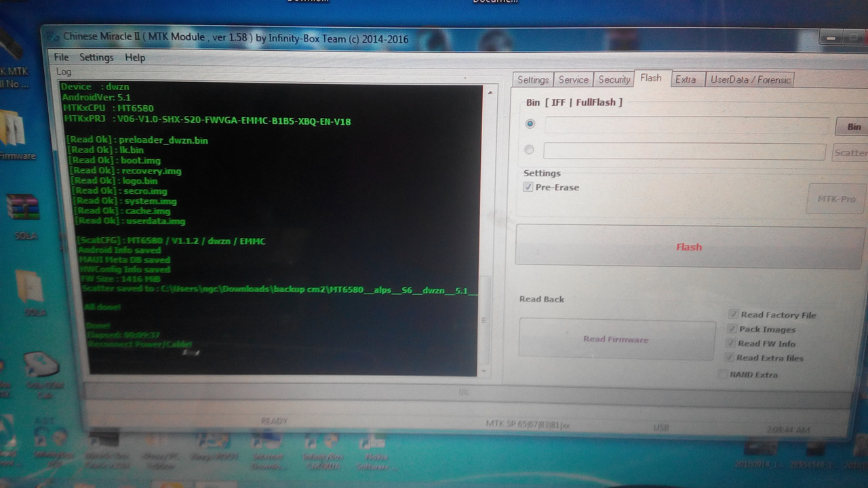The height and width of the screenshot is (488, 868).
Task: Click the Chinese Miracle II title bar icon
Action: 53,37
